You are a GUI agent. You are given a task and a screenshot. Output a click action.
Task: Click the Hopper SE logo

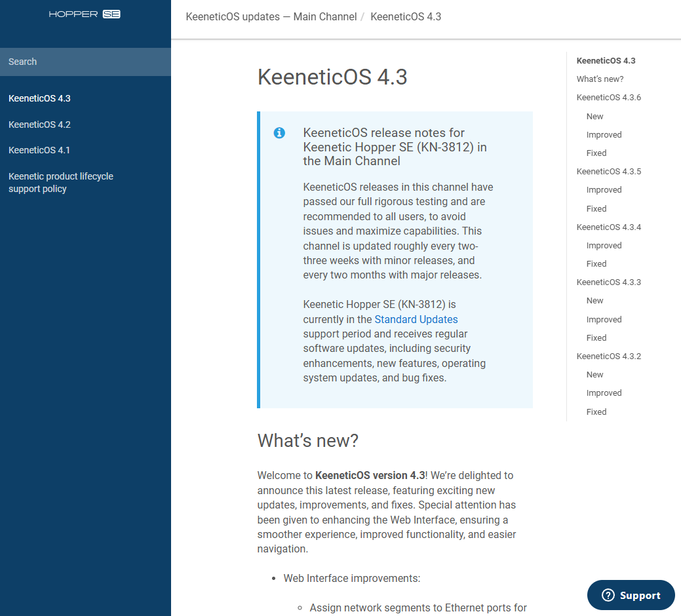click(85, 14)
